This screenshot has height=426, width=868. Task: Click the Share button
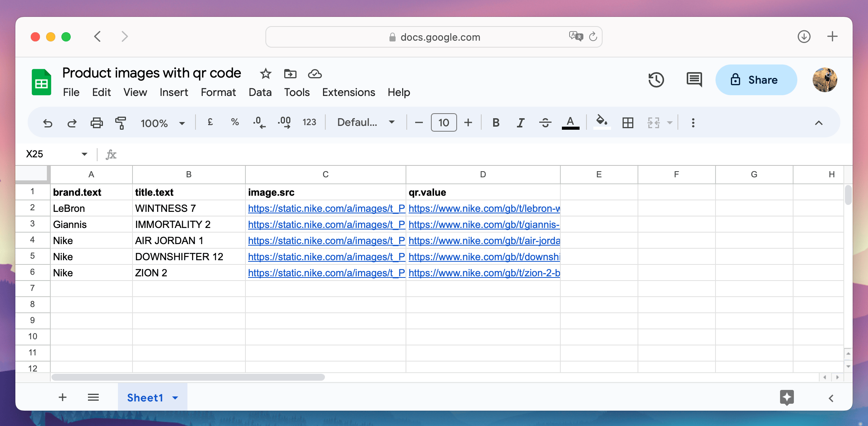point(756,80)
